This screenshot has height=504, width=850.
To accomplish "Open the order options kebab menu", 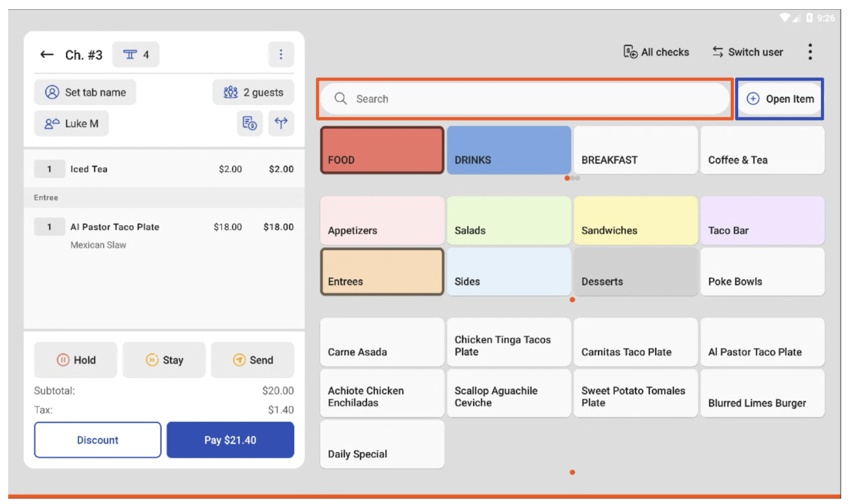I will (281, 54).
